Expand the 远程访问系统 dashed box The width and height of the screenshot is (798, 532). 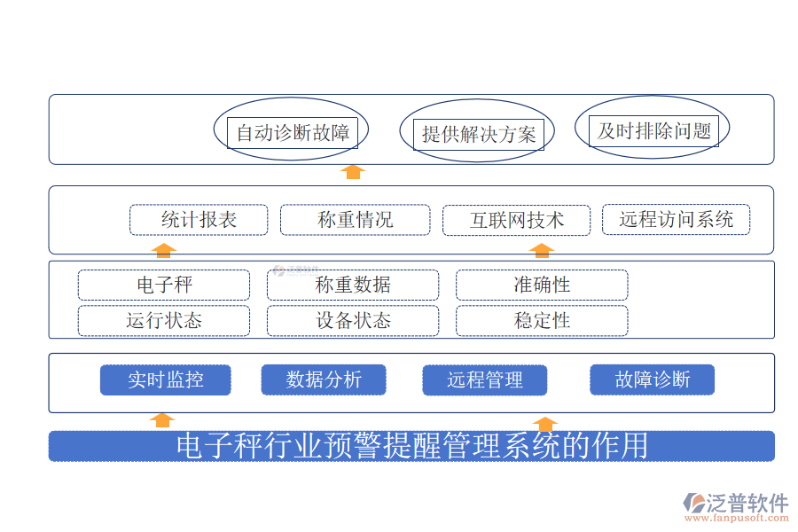click(x=677, y=219)
